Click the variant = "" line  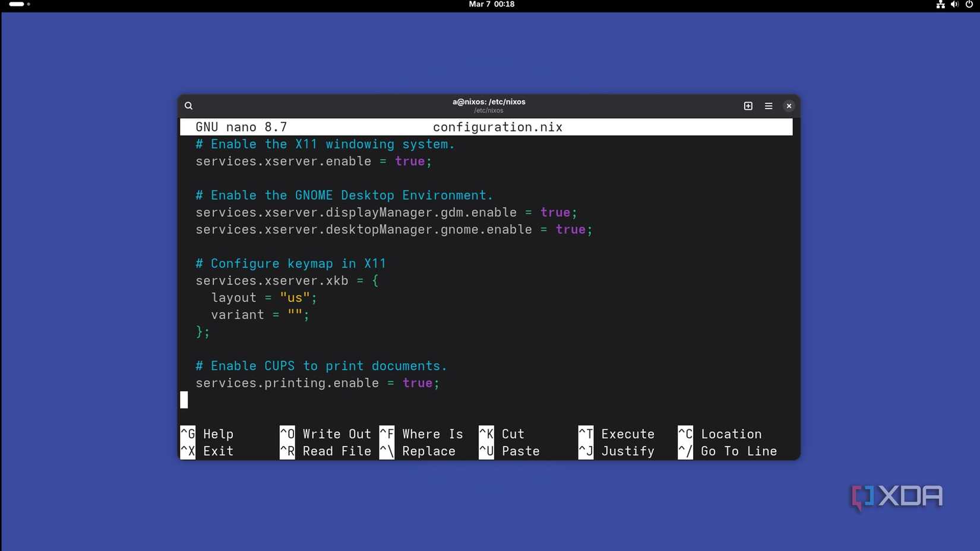(260, 315)
